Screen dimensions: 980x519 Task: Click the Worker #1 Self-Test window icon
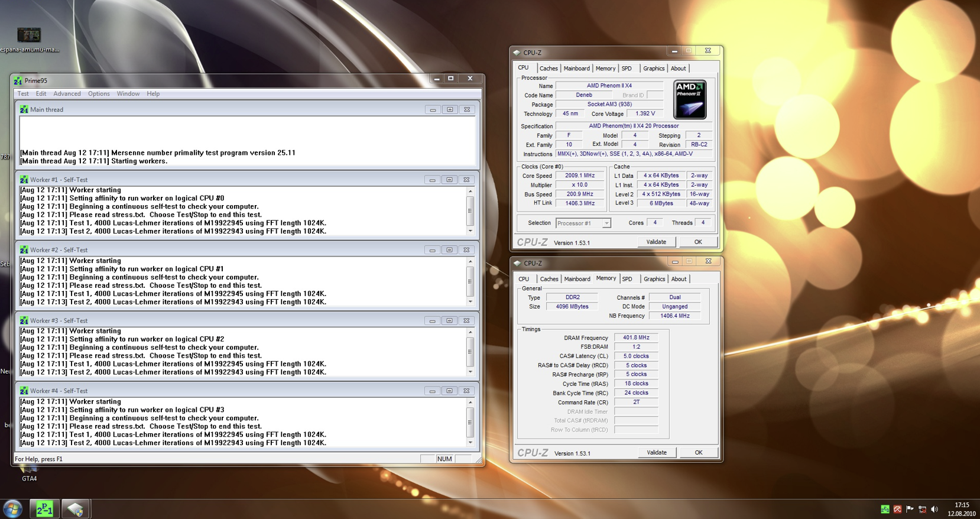24,180
